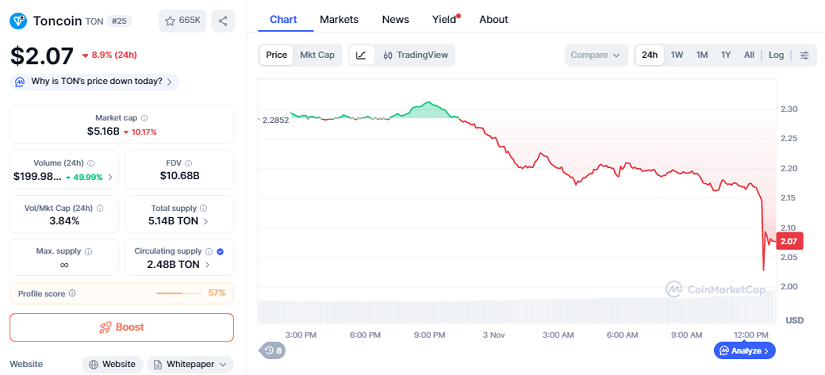Select the Mkt Cap chart toggle
The height and width of the screenshot is (375, 825).
[317, 55]
